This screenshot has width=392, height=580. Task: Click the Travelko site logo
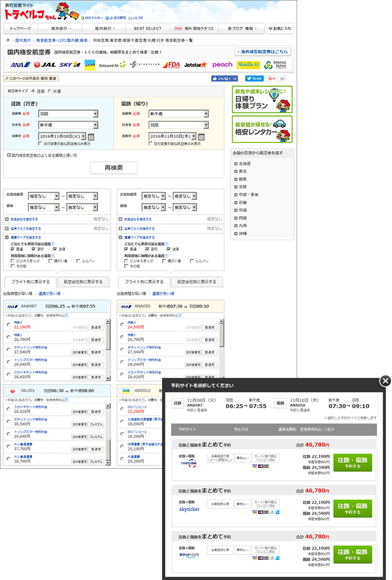click(35, 12)
